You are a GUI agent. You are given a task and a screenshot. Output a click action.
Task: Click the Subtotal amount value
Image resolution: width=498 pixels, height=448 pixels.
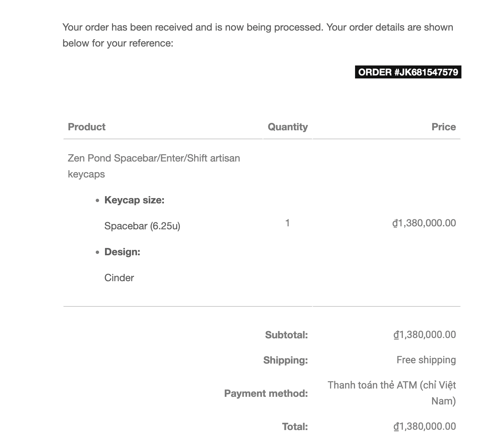point(425,335)
